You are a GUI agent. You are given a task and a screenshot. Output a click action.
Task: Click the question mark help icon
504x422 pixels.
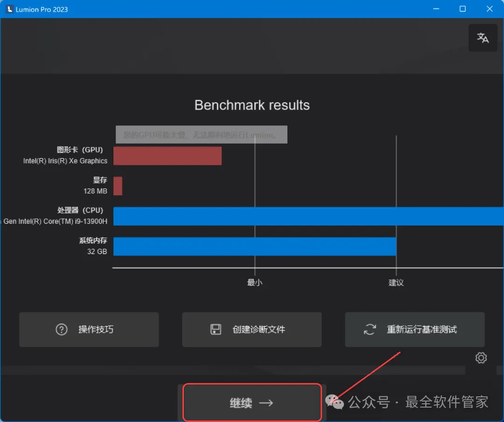pos(62,330)
